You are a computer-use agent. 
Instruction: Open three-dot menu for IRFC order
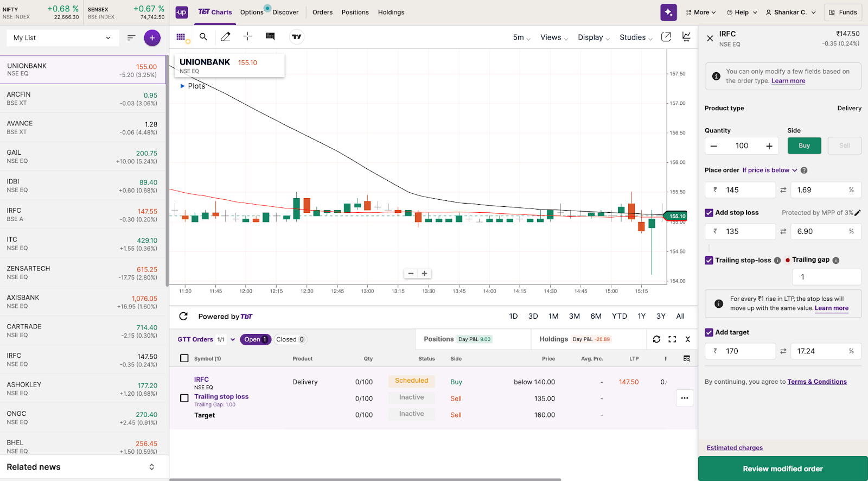point(685,398)
